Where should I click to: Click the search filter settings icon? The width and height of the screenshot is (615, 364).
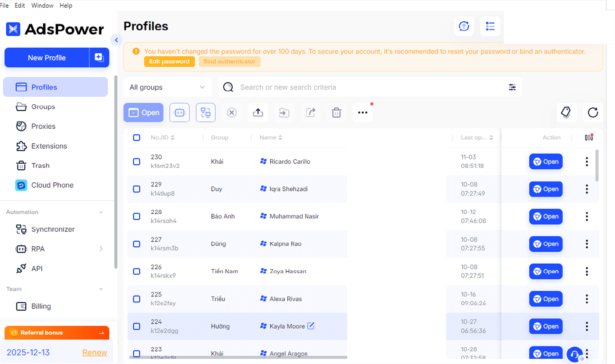[x=512, y=87]
